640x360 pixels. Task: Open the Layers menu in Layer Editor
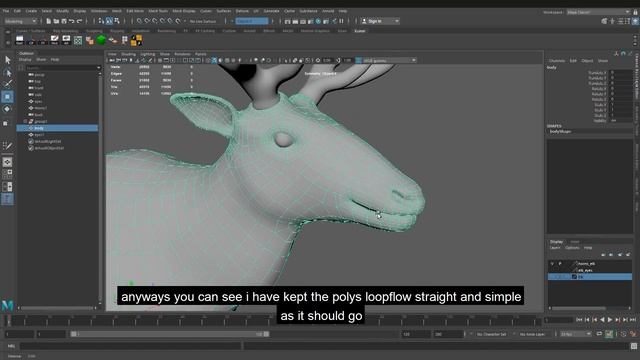tap(555, 248)
